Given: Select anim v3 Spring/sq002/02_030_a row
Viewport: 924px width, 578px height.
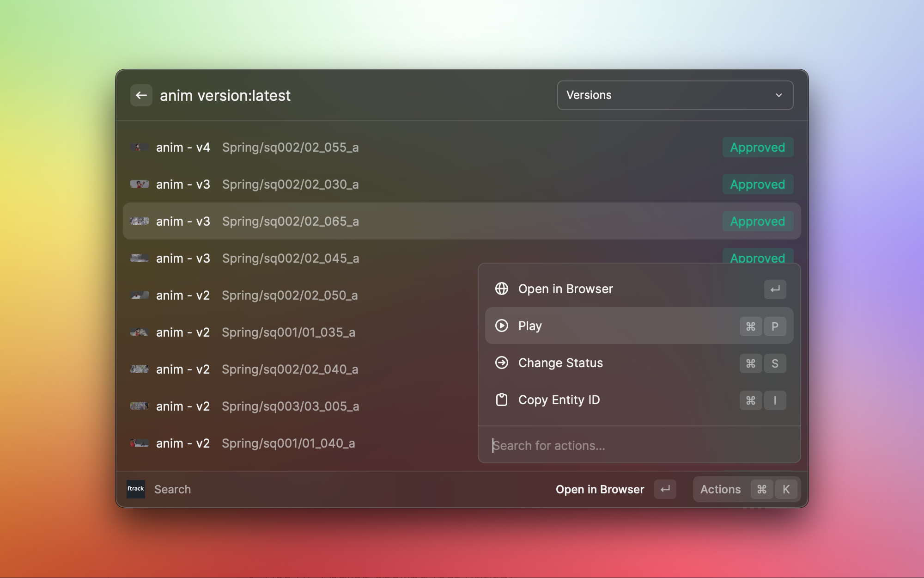Looking at the screenshot, I should click(x=290, y=184).
